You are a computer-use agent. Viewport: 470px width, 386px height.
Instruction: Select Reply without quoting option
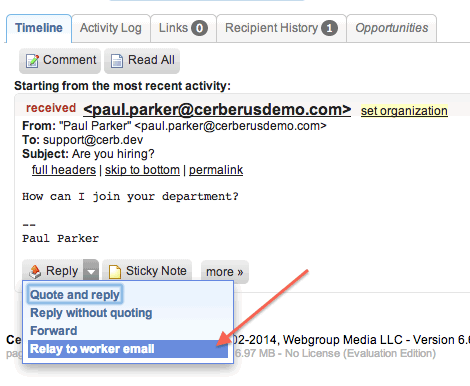point(91,313)
